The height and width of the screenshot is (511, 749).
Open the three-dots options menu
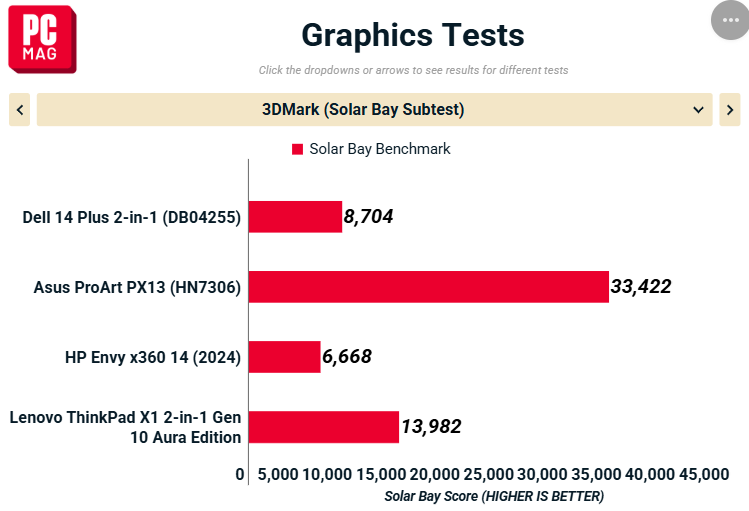(x=730, y=20)
